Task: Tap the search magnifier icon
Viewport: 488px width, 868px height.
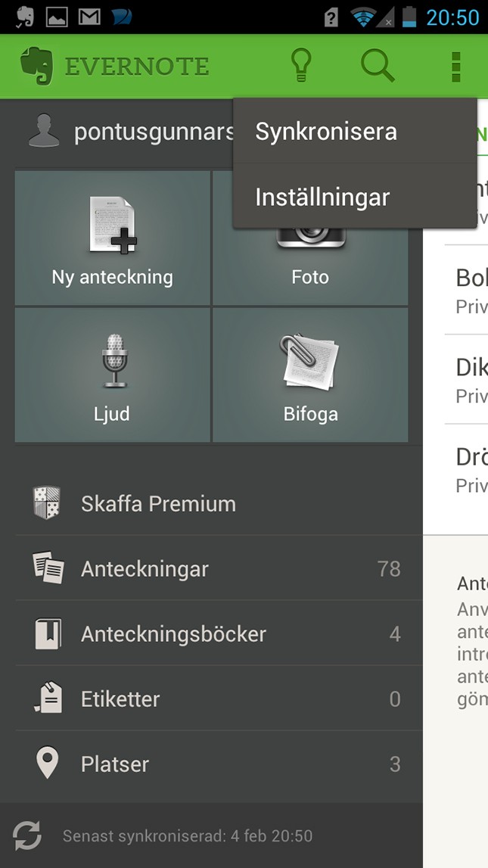Action: [377, 66]
